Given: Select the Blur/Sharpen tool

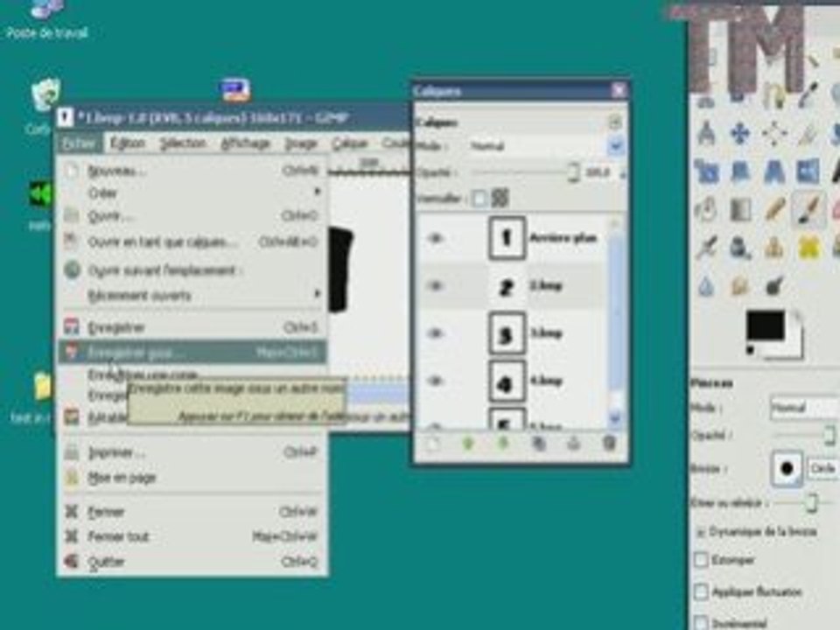Looking at the screenshot, I should [706, 286].
